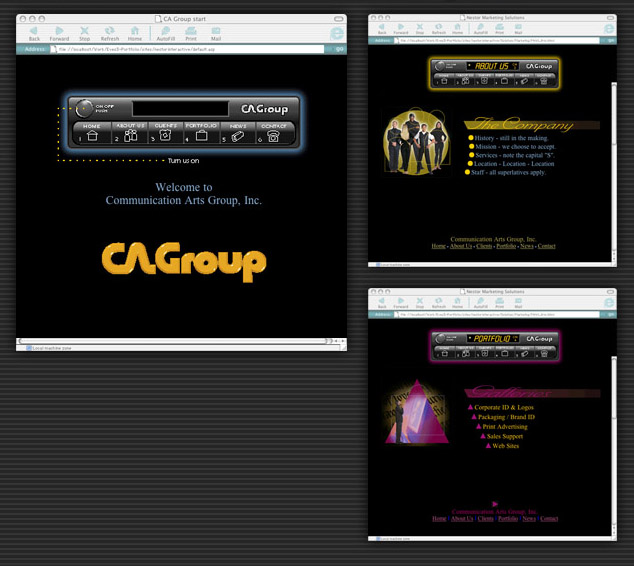Click the HOME button on the large radio panel
Screen dimensions: 634x566
coord(92,133)
